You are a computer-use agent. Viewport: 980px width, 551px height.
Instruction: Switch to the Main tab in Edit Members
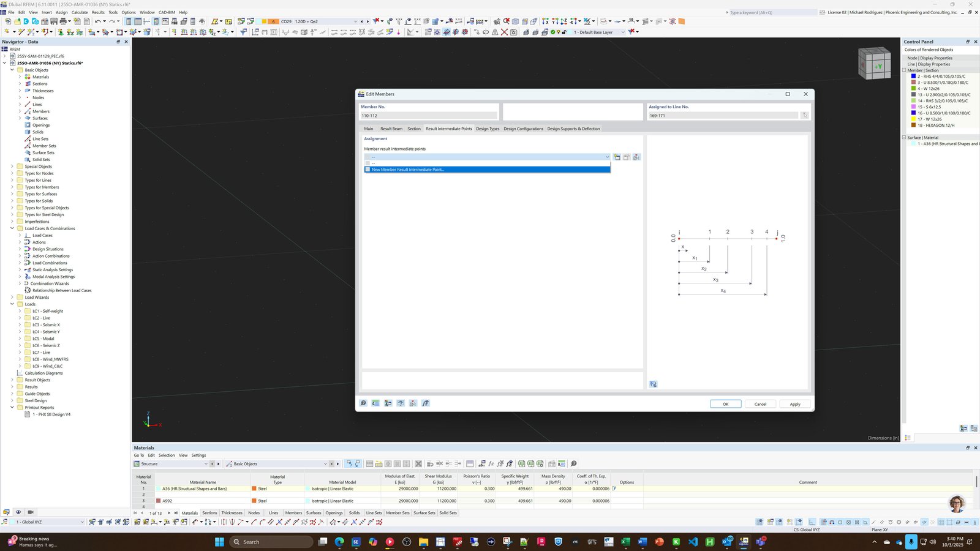(x=368, y=129)
